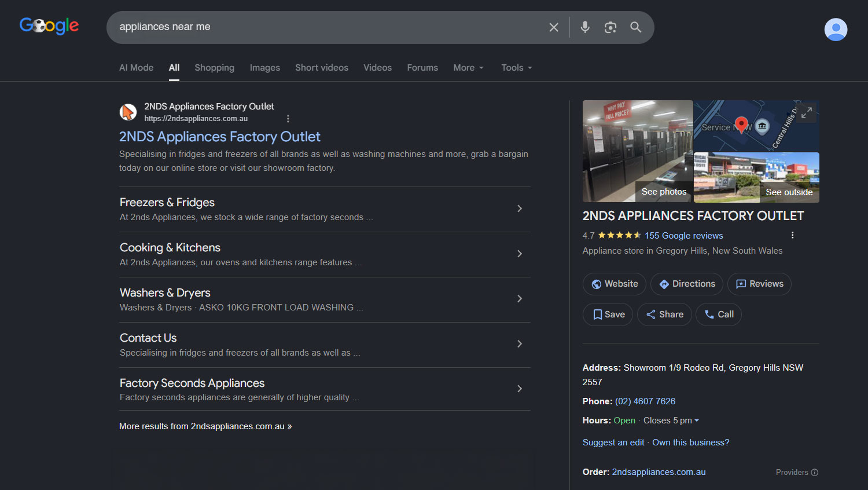Click More results from 2ndsappliances.com.au

coord(205,426)
